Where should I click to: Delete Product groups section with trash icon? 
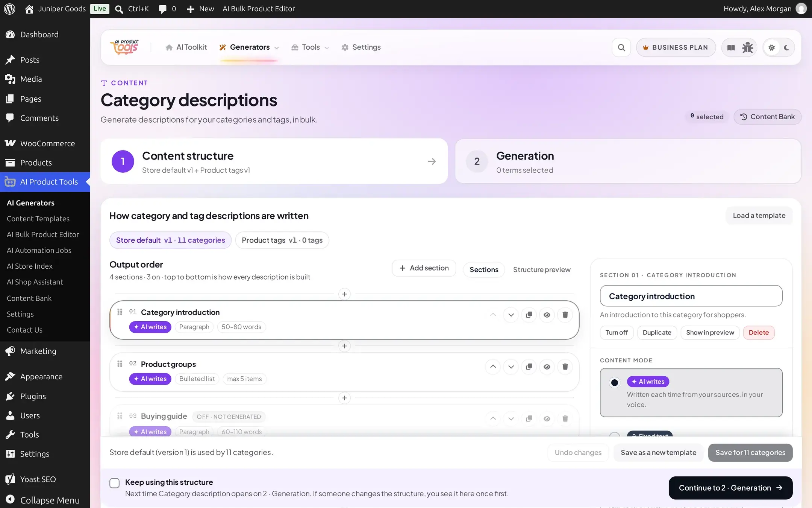(x=565, y=367)
